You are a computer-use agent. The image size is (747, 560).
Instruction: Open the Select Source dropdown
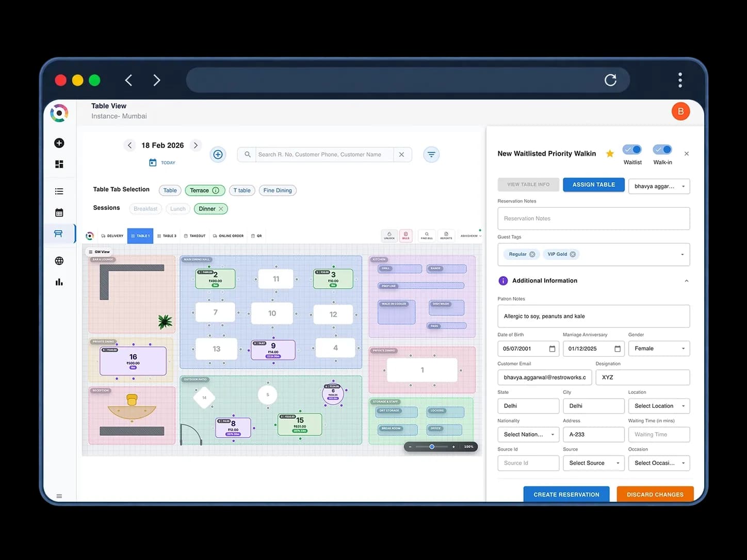[x=594, y=463]
